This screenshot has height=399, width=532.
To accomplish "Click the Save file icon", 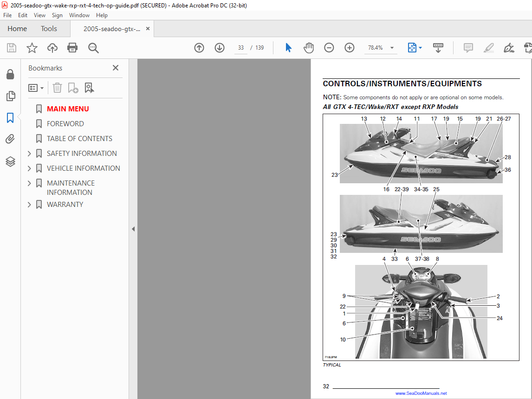I will [12, 48].
